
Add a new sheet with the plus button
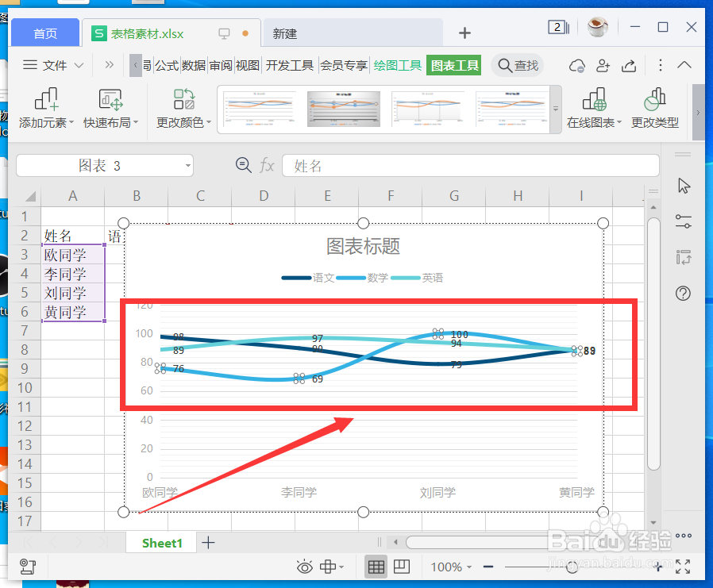tap(208, 543)
